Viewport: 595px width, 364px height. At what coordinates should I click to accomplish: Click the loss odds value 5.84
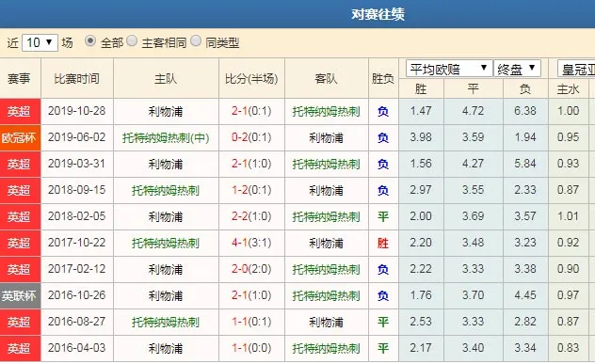(x=525, y=164)
